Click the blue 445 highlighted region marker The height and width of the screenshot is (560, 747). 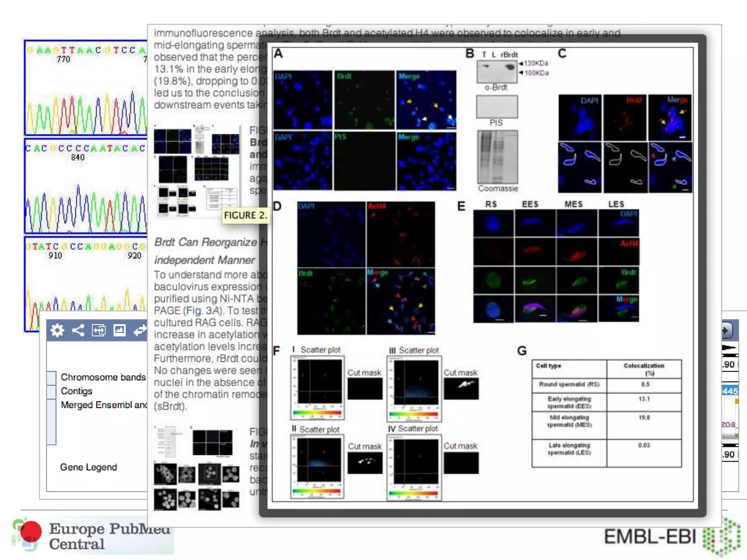pyautogui.click(x=730, y=391)
